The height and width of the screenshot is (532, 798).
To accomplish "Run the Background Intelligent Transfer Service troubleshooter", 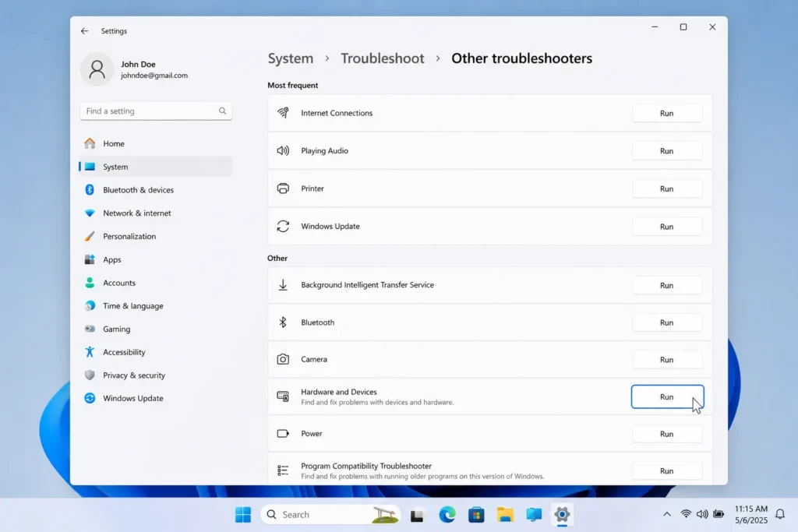I will [667, 285].
